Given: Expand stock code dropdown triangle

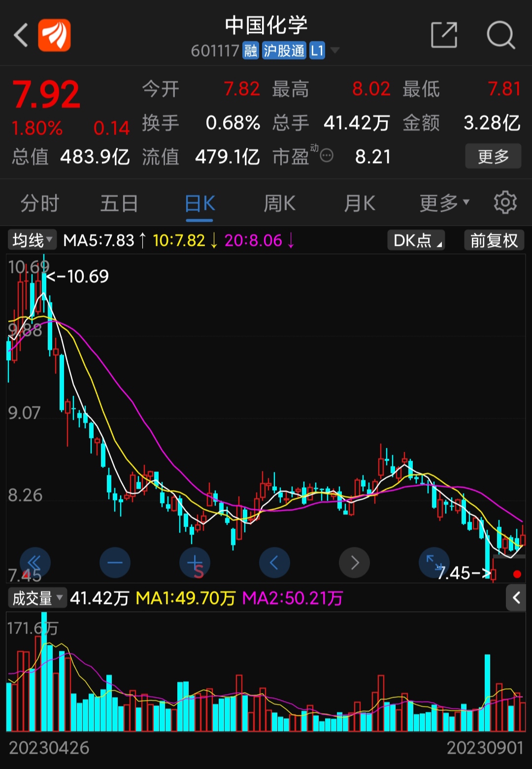Looking at the screenshot, I should [335, 50].
